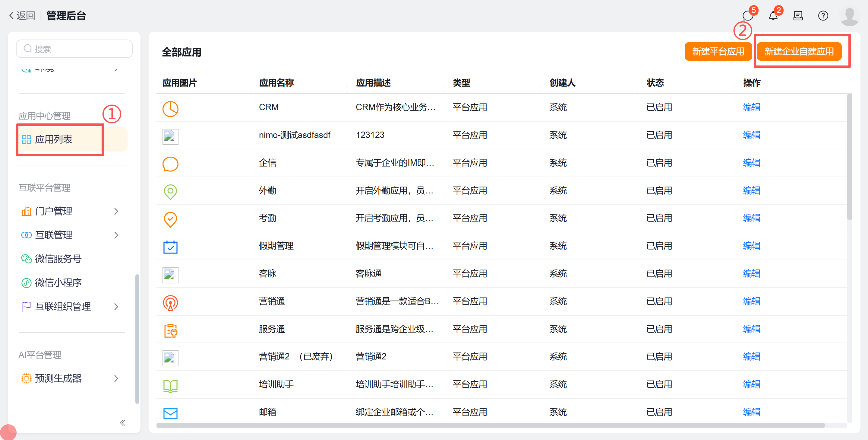Expand the 互联组织管理 submenu arrow
Image resolution: width=868 pixels, height=440 pixels.
(x=116, y=307)
